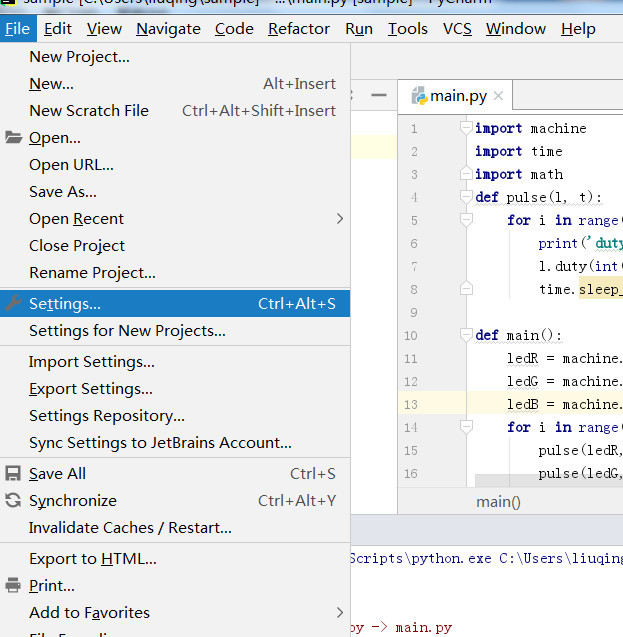Choose Open URL... entry
The height and width of the screenshot is (637, 623).
pos(175,165)
